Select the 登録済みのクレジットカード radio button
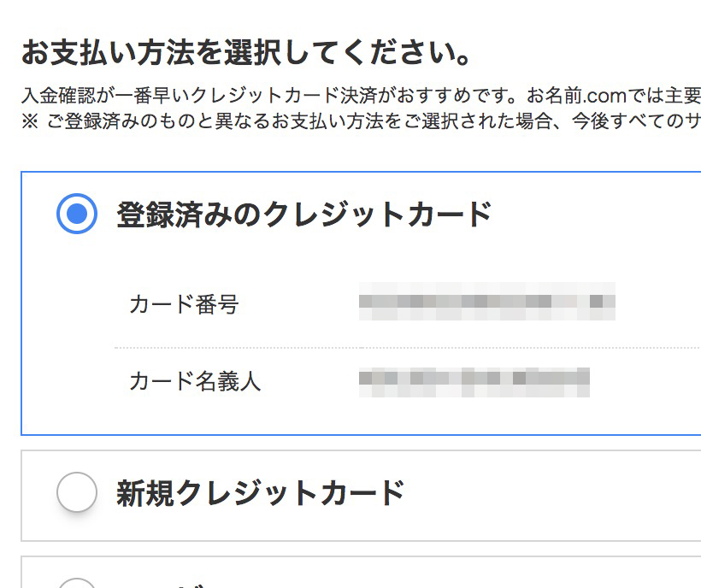Screen dimensions: 701x588 coord(77,214)
